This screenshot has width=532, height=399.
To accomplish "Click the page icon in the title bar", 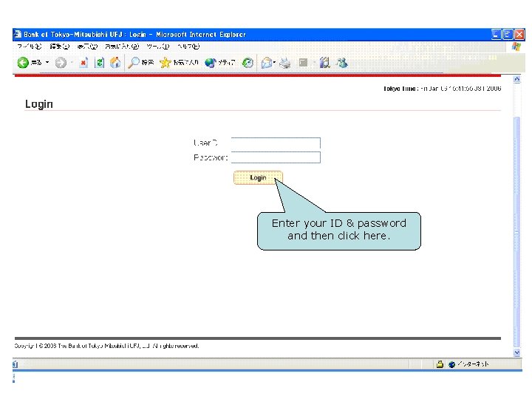I will [18, 34].
